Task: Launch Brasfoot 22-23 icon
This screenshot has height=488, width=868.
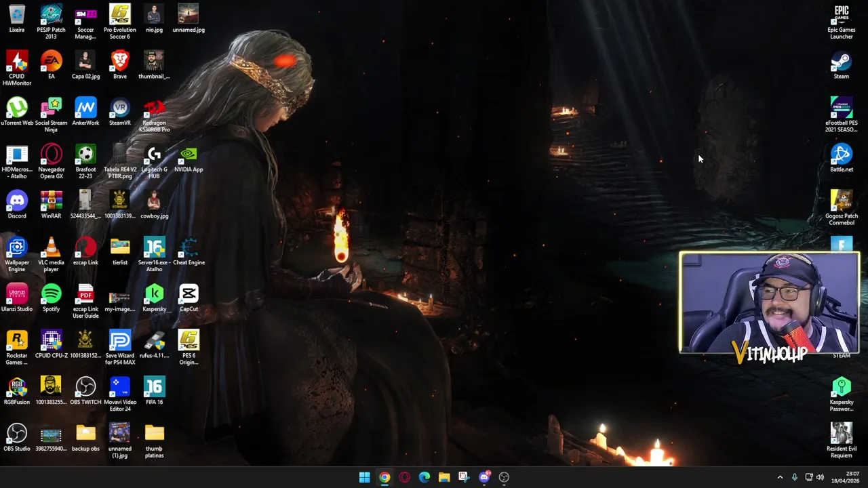Action: coord(85,162)
